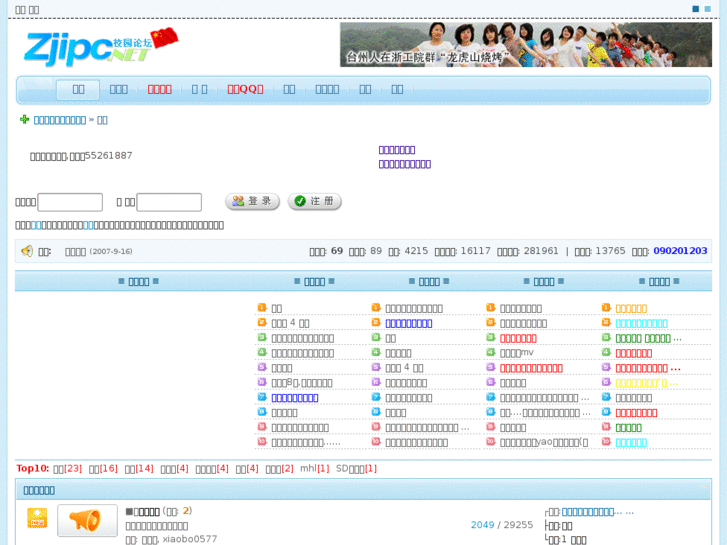Click the thread count 2049
Screen dimensions: 727x545
(483, 525)
